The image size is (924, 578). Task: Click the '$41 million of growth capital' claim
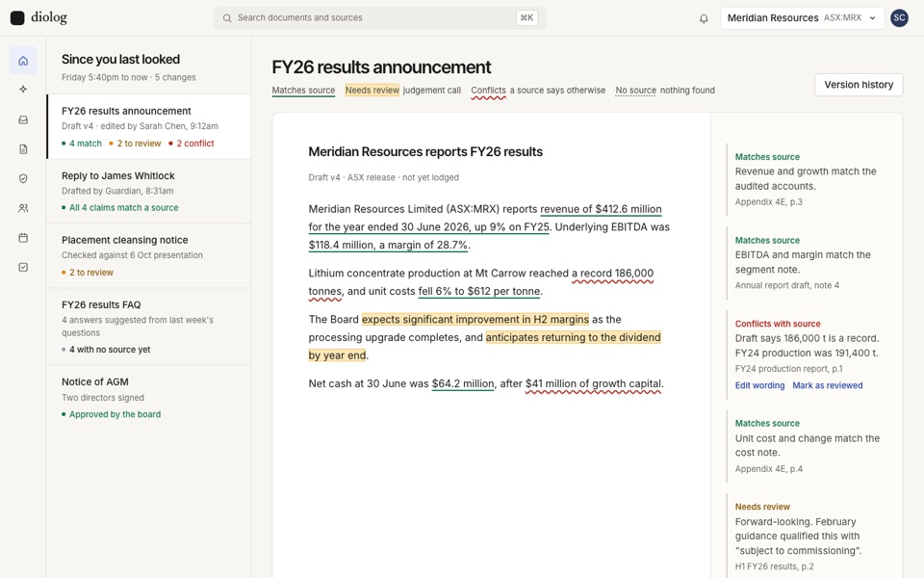[593, 383]
